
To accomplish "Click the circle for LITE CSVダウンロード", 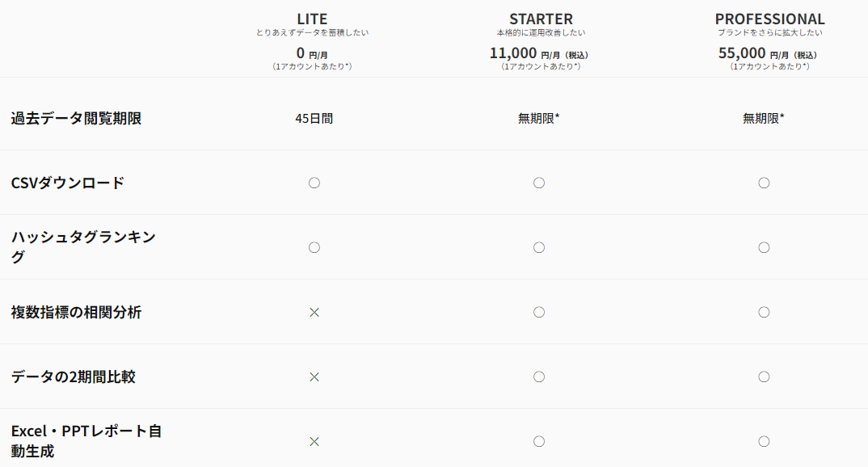I will [314, 183].
